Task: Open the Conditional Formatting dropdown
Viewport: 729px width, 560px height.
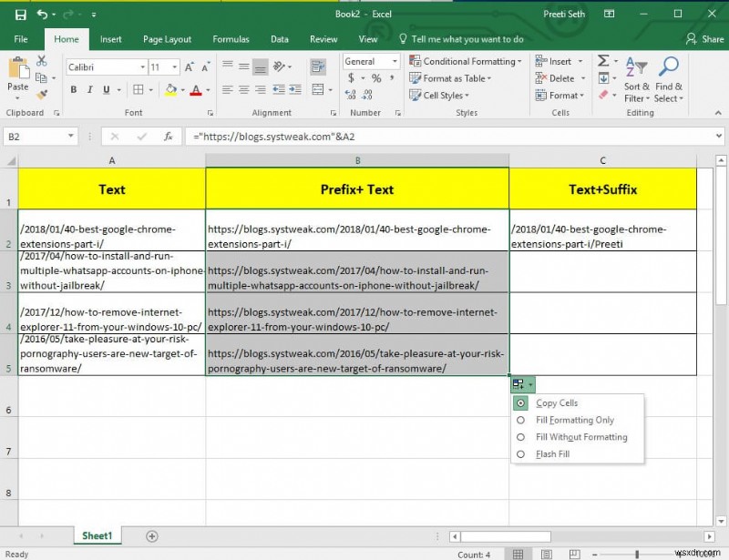Action: (465, 61)
